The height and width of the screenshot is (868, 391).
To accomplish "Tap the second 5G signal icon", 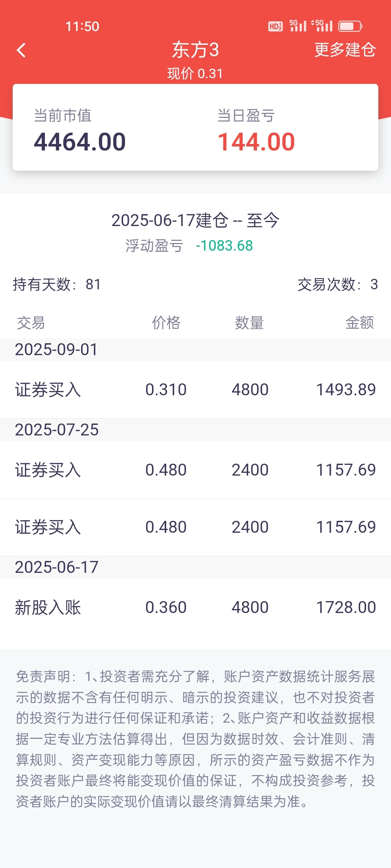I will [322, 26].
